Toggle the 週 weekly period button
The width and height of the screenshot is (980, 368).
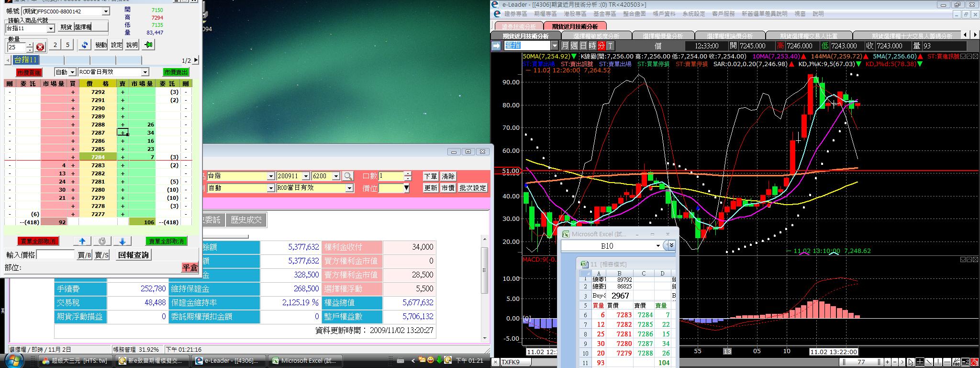coord(574,46)
